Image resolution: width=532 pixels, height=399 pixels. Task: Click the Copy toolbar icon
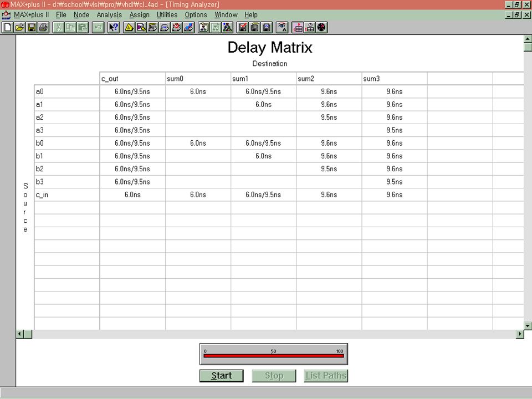click(x=70, y=28)
